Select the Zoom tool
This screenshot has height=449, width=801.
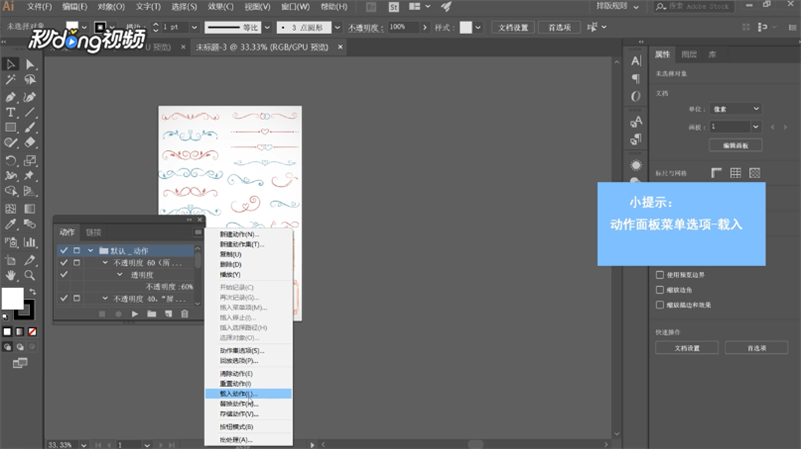[x=30, y=275]
